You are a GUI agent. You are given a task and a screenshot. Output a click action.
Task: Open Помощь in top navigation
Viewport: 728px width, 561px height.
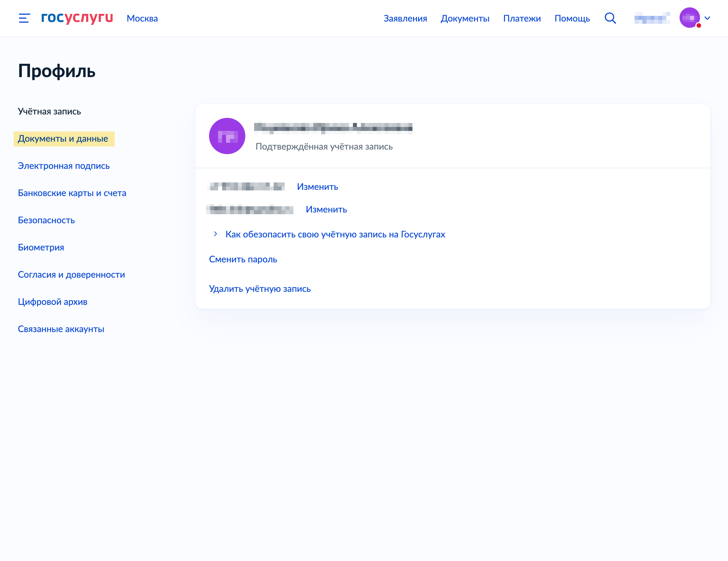point(572,18)
